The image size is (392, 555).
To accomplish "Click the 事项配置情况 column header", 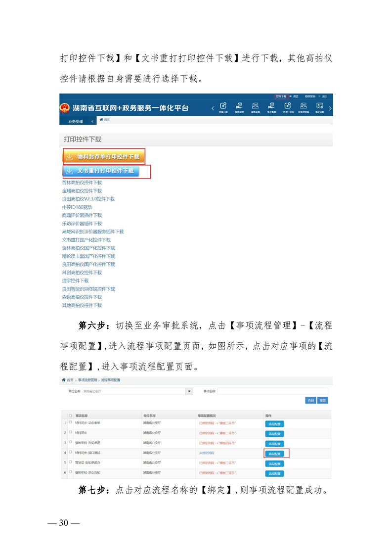I will coord(207,416).
